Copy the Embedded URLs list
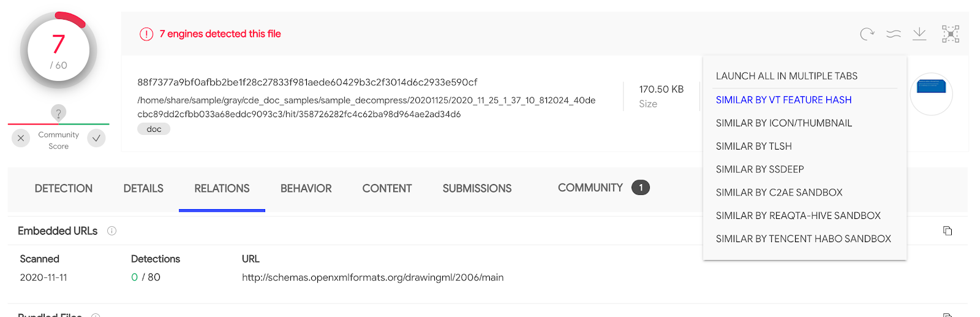980x317 pixels. tap(948, 231)
